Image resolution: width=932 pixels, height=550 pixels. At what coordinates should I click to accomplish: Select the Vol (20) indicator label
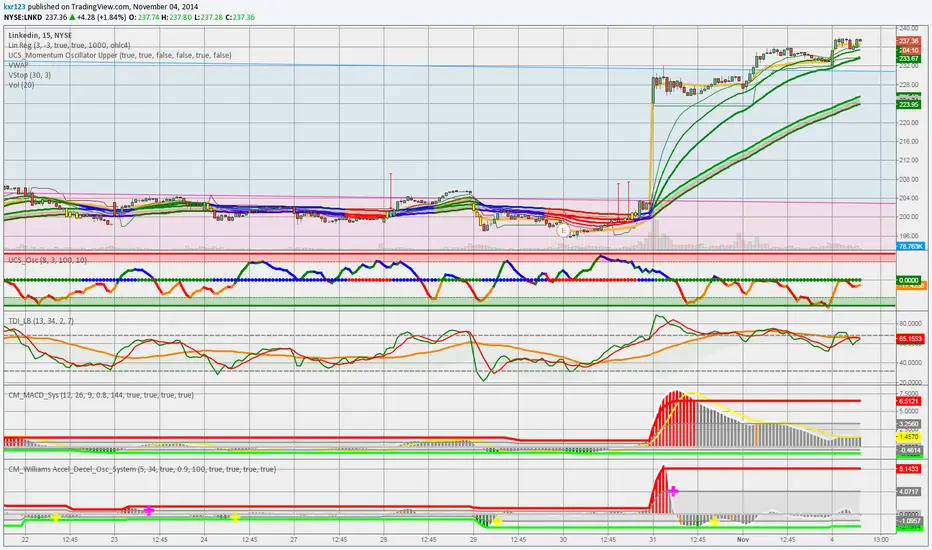24,85
